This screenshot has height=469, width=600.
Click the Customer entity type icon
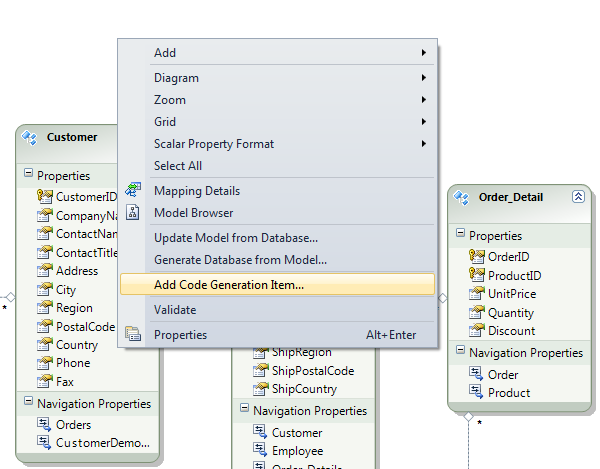point(29,137)
